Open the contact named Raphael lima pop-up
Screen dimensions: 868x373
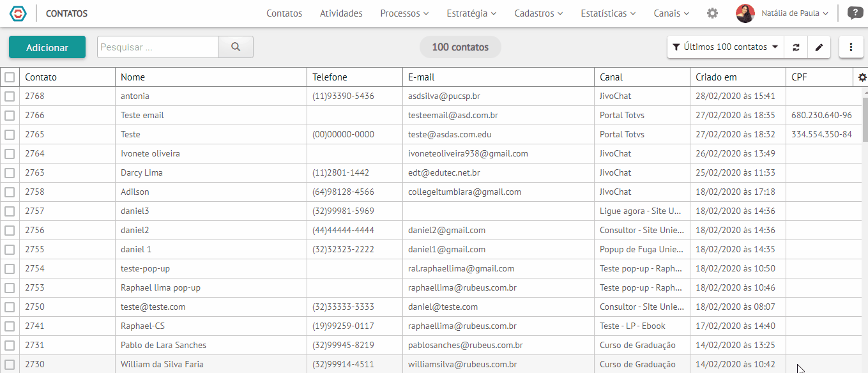[x=160, y=288]
